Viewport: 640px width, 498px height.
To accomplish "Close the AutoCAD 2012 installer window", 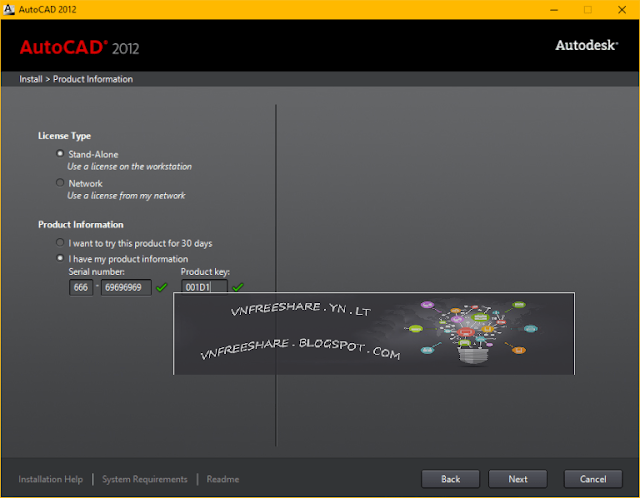I will coord(622,10).
